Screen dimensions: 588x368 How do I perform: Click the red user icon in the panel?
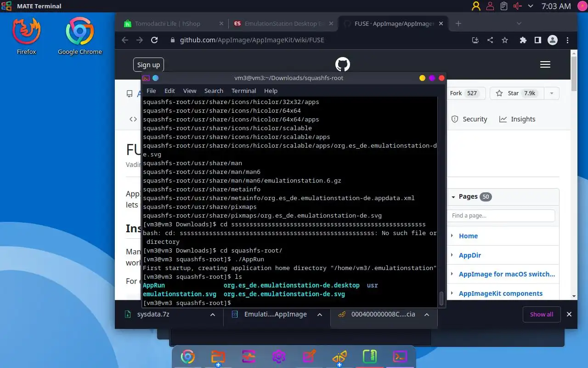(x=490, y=6)
